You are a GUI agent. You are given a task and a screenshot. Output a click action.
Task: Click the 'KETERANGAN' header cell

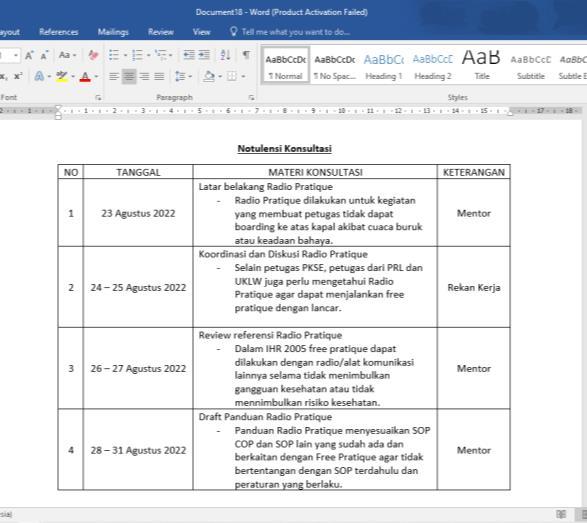(474, 172)
